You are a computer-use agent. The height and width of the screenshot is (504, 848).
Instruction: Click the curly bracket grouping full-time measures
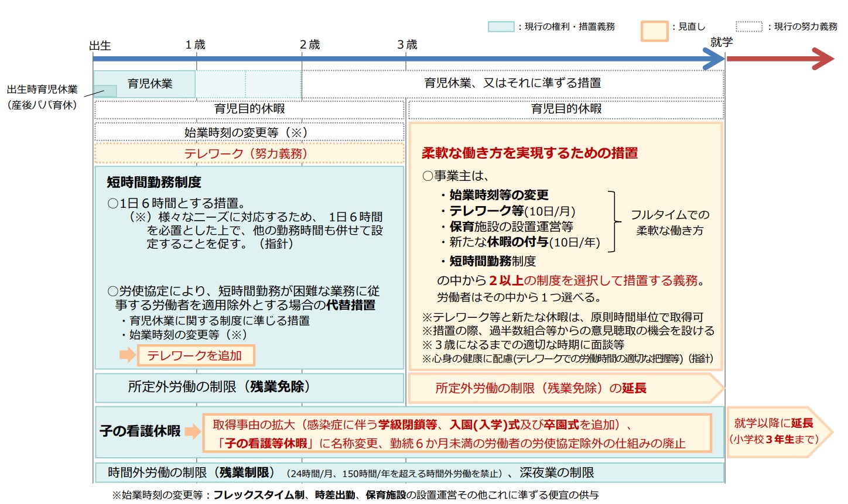click(x=613, y=221)
